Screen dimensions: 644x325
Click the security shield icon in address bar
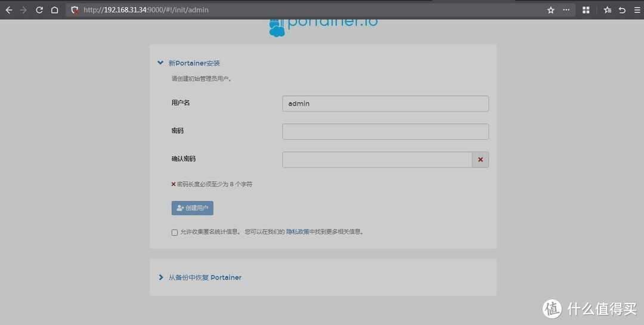coord(75,10)
